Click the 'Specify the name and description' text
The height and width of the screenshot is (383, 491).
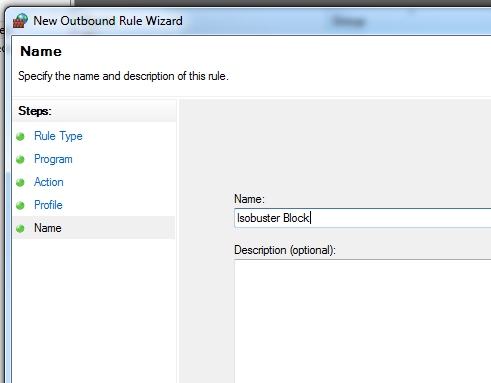click(123, 76)
